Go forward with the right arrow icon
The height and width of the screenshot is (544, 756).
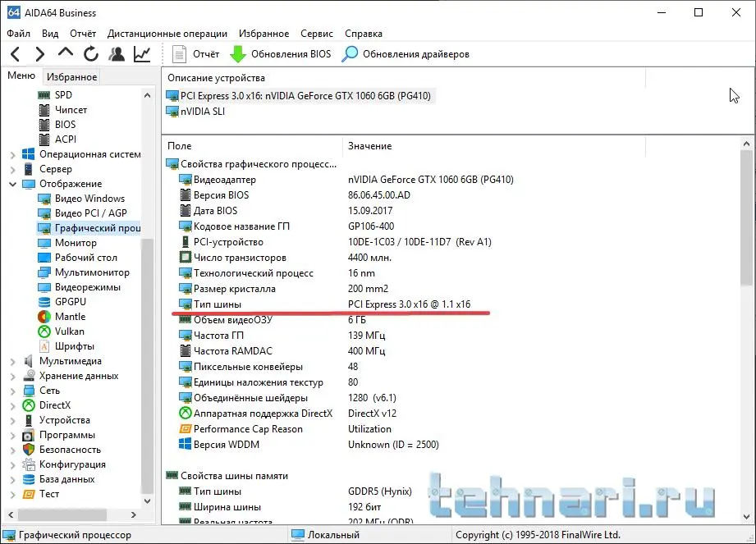[40, 54]
